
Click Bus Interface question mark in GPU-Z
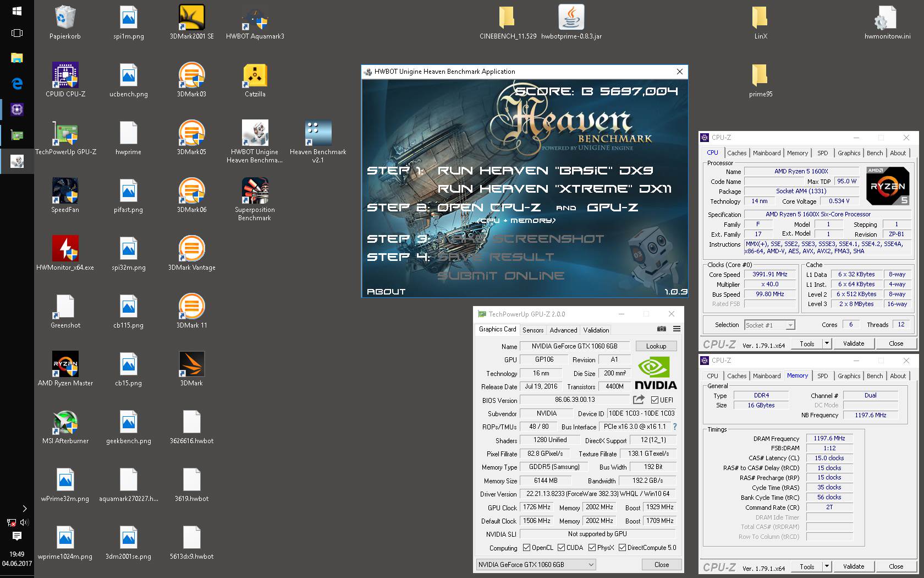(x=675, y=427)
